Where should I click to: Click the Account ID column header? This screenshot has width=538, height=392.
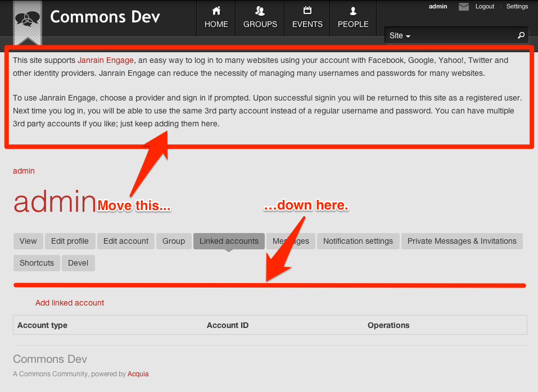tap(228, 325)
